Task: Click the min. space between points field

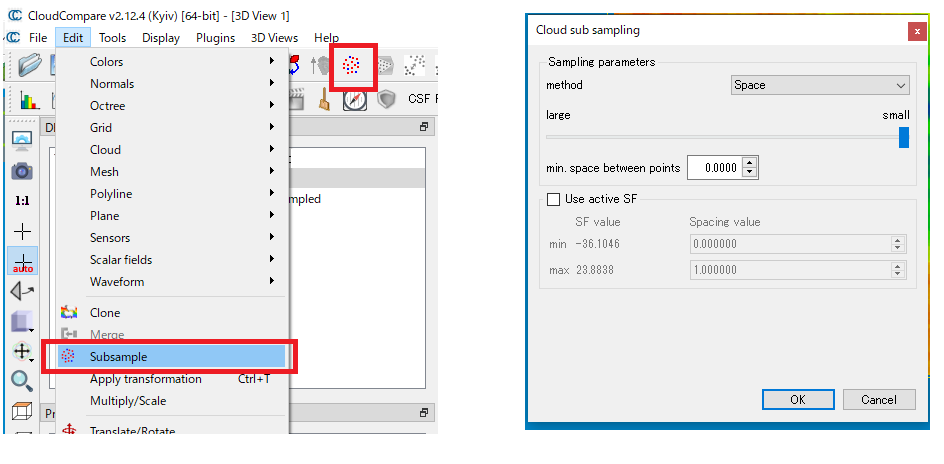Action: pyautogui.click(x=715, y=168)
